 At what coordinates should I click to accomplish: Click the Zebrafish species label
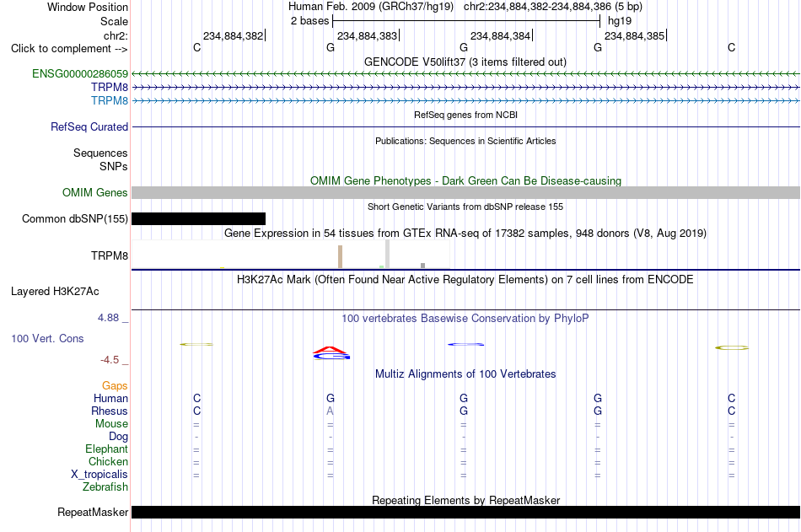105,486
